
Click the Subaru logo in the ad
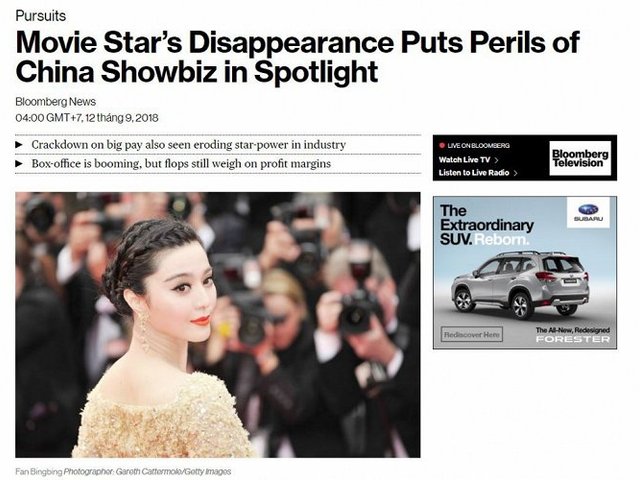tap(588, 213)
